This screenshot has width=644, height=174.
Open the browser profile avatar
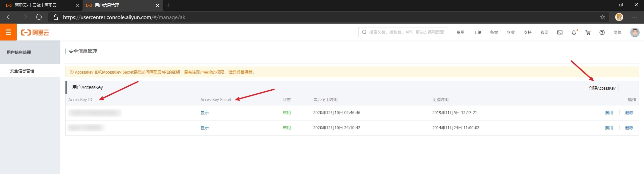[x=619, y=17]
